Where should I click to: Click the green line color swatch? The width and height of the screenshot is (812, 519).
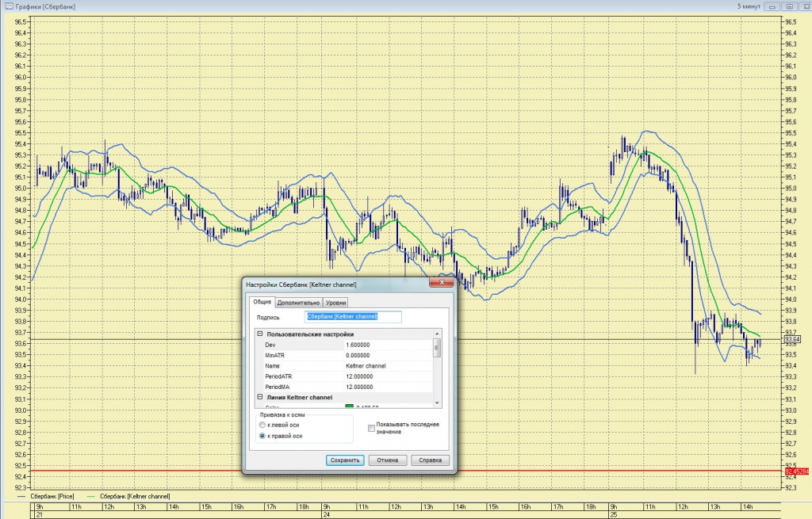pyautogui.click(x=350, y=406)
